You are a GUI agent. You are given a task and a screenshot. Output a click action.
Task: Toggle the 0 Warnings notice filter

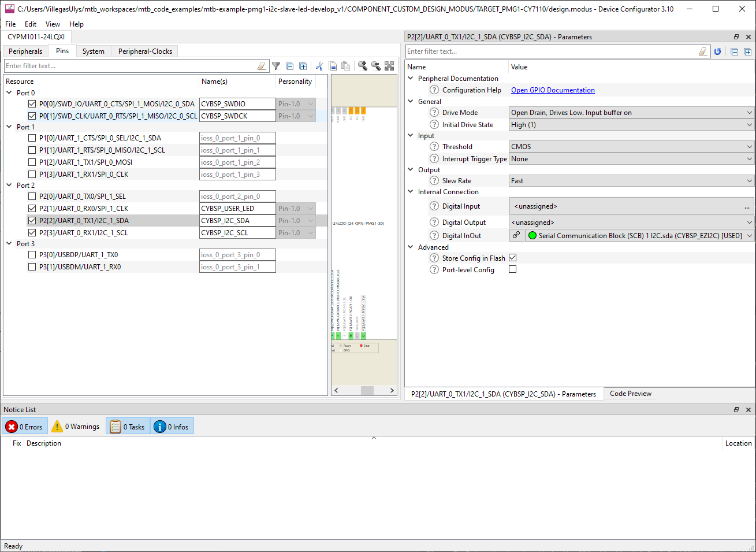click(76, 427)
